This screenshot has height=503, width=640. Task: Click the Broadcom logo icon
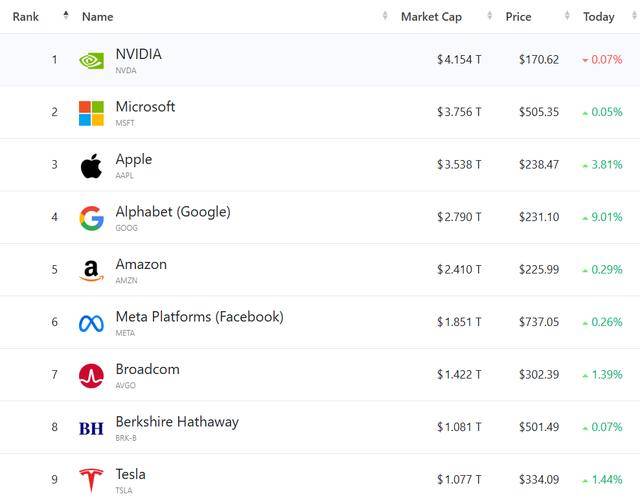point(91,376)
